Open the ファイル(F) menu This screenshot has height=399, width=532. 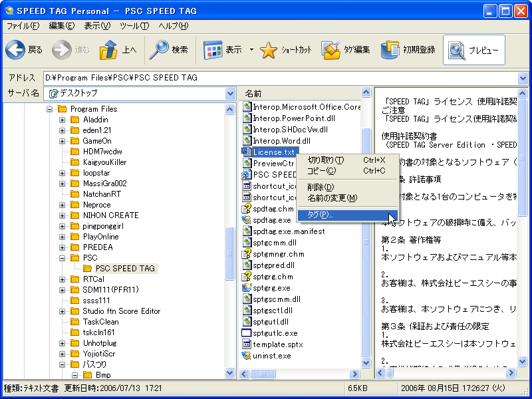23,26
